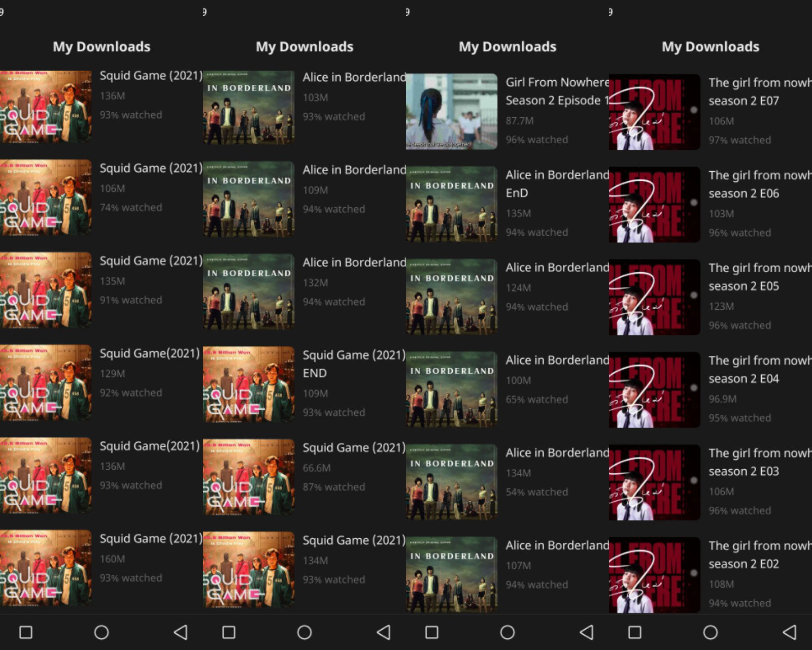Select the '92% watched' progress label

131,393
